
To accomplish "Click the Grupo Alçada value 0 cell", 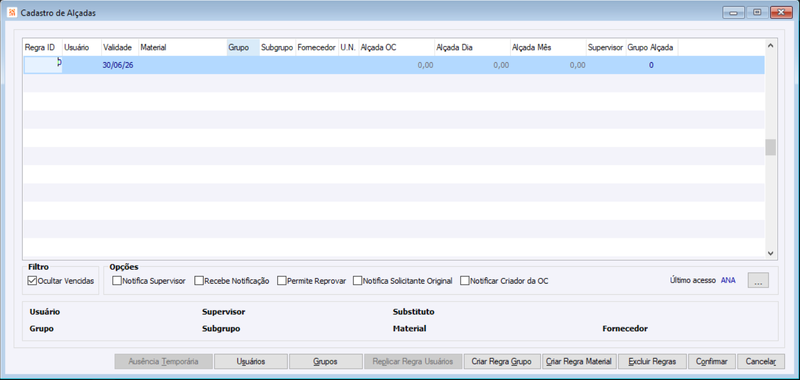I will pyautogui.click(x=652, y=65).
